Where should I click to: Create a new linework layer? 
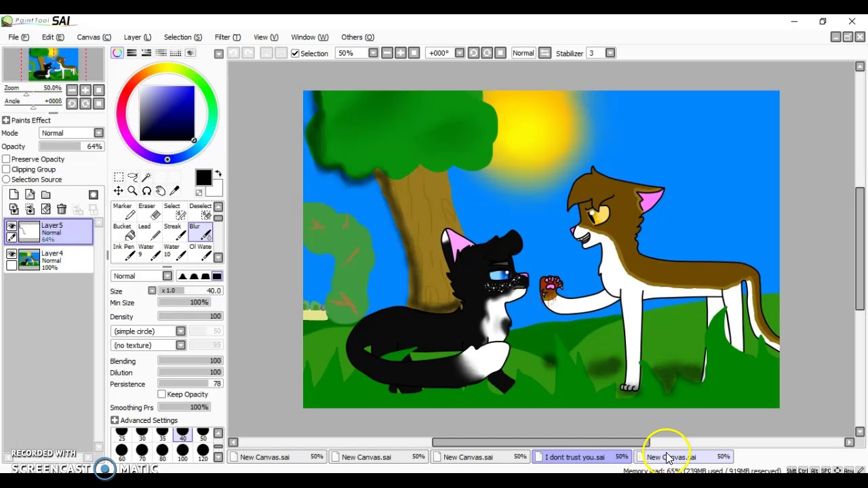(x=30, y=195)
